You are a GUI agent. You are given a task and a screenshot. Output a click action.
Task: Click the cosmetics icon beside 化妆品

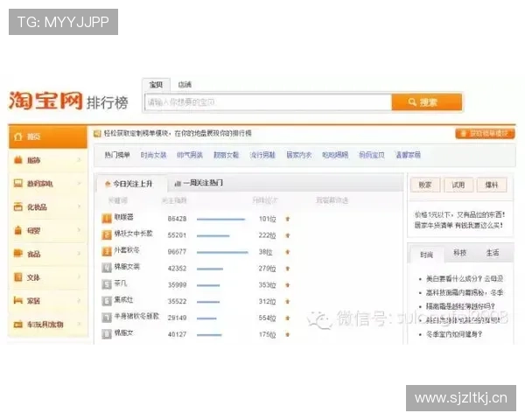pyautogui.click(x=18, y=206)
